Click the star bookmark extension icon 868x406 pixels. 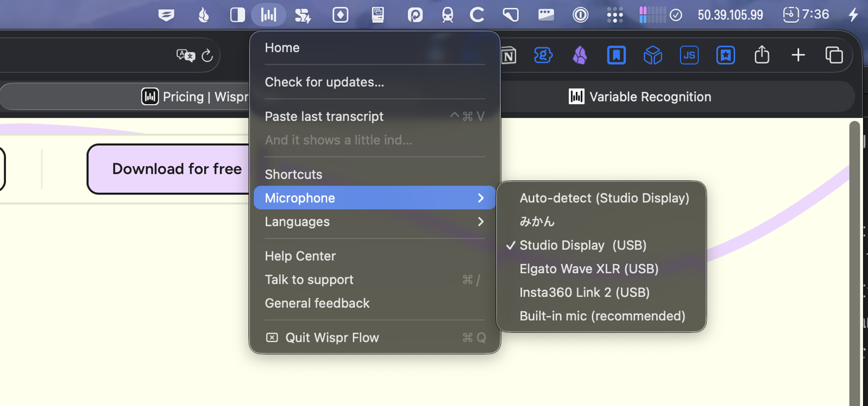point(725,55)
